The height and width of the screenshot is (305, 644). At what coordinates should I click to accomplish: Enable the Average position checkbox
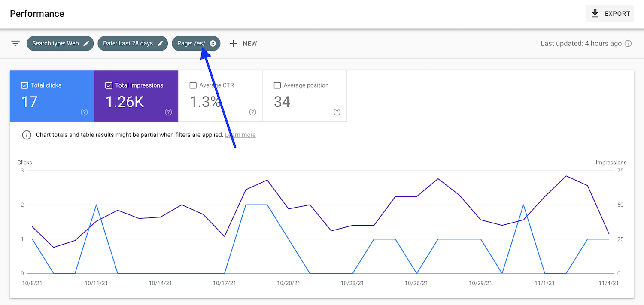point(277,85)
